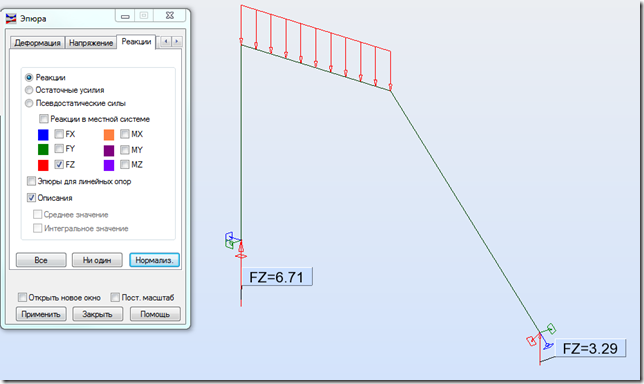Viewport: 644px width, 384px height.
Task: Select the right support symbol near FZ=3.29
Action: 542,337
